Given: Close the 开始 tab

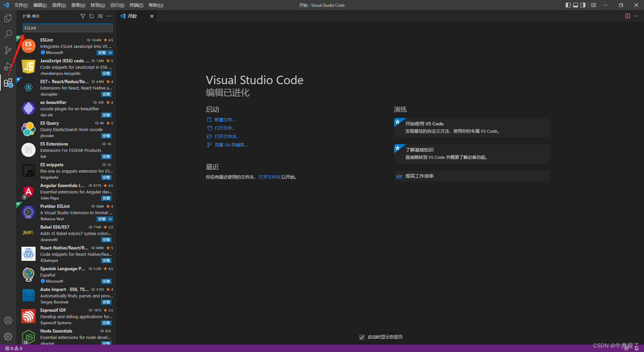Looking at the screenshot, I should tap(152, 16).
